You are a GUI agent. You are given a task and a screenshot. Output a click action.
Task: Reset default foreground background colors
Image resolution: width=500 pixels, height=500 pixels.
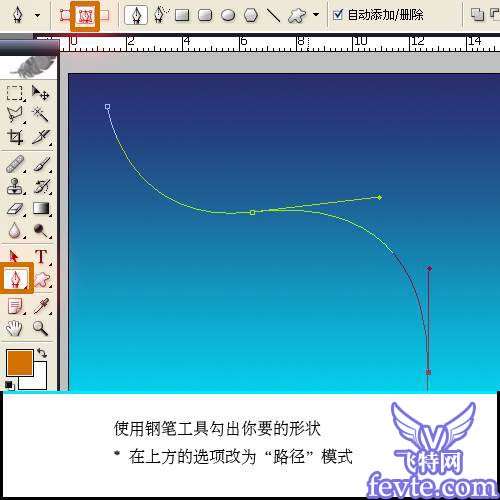tap(9, 385)
